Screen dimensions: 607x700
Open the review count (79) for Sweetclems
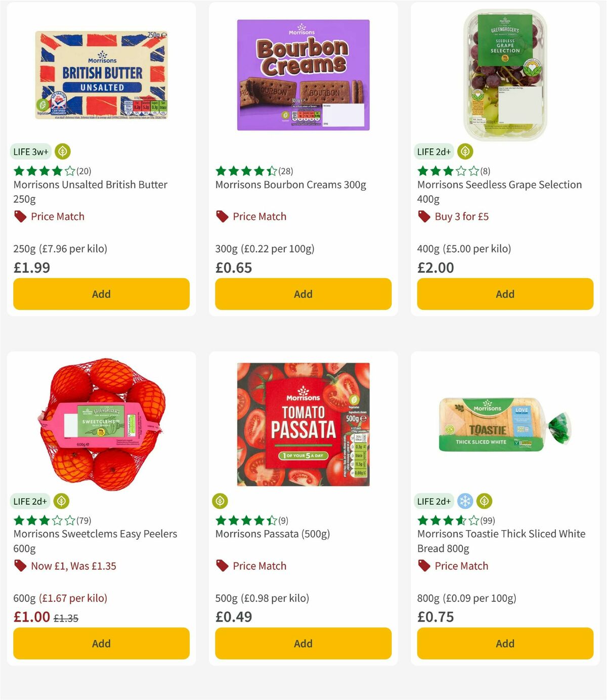[82, 520]
